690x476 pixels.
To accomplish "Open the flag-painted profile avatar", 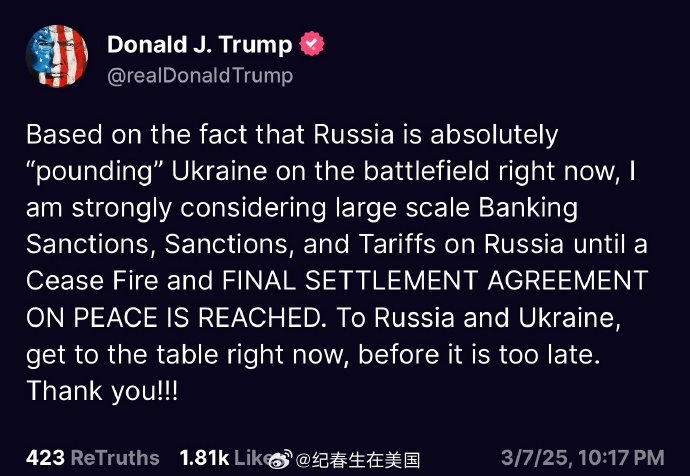I will (57, 56).
